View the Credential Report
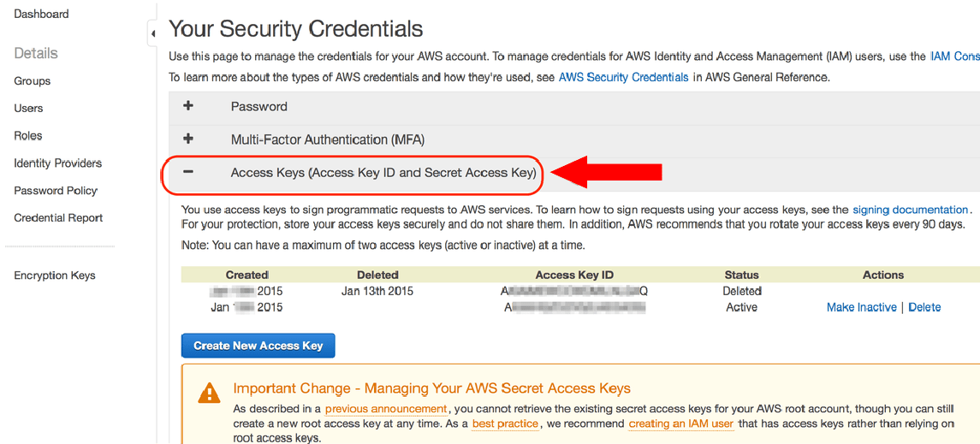The width and height of the screenshot is (980, 444). (58, 218)
